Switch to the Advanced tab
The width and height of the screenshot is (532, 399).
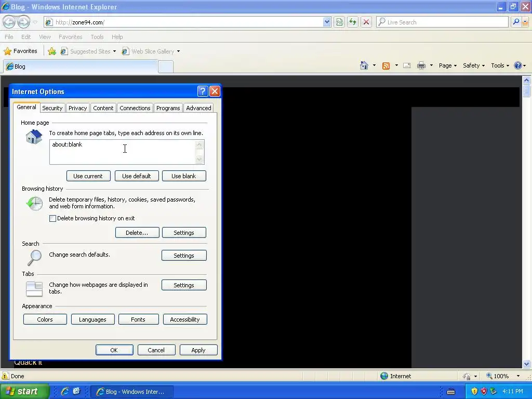pos(198,108)
